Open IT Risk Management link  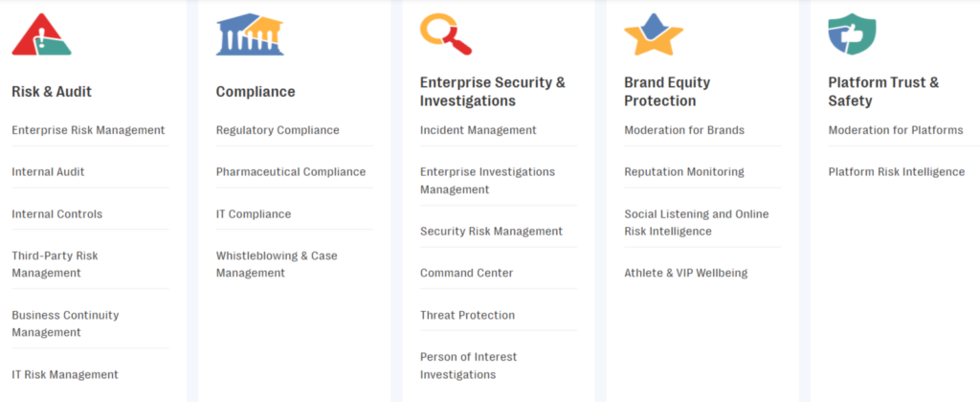65,375
